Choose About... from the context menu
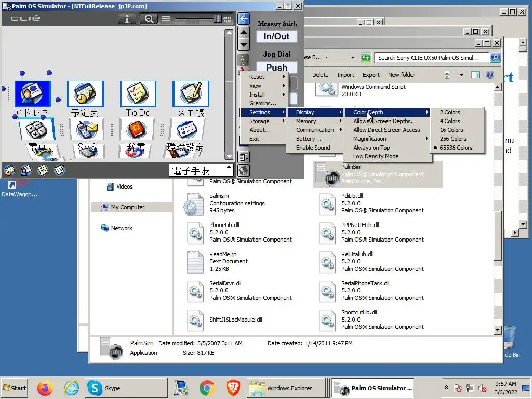This screenshot has height=399, width=532. (263, 130)
